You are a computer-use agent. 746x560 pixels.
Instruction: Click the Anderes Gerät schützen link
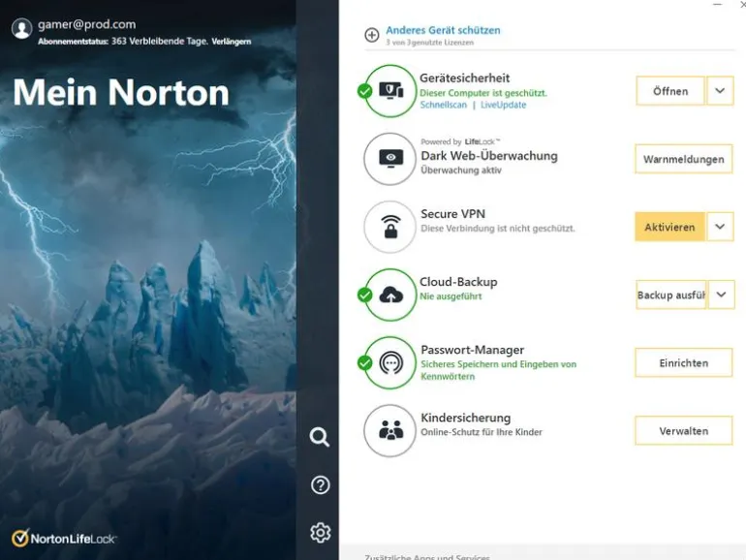(443, 30)
